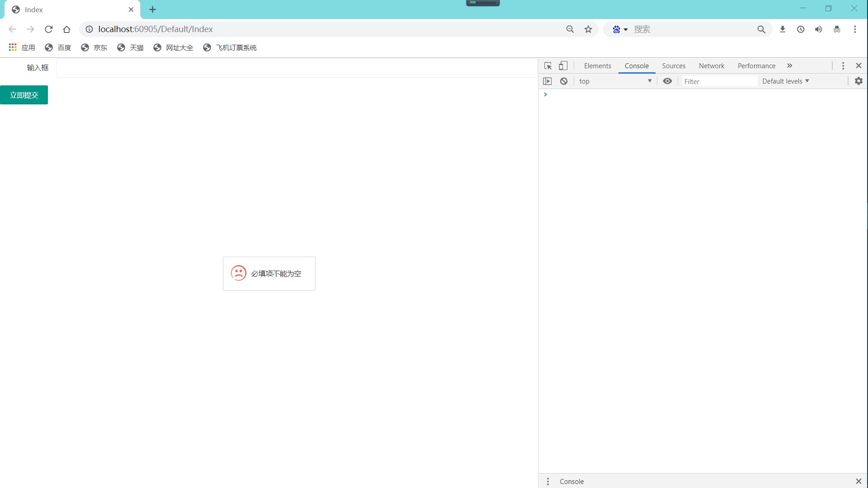The height and width of the screenshot is (488, 868).
Task: Open the 'Default levels' dropdown
Action: 785,81
